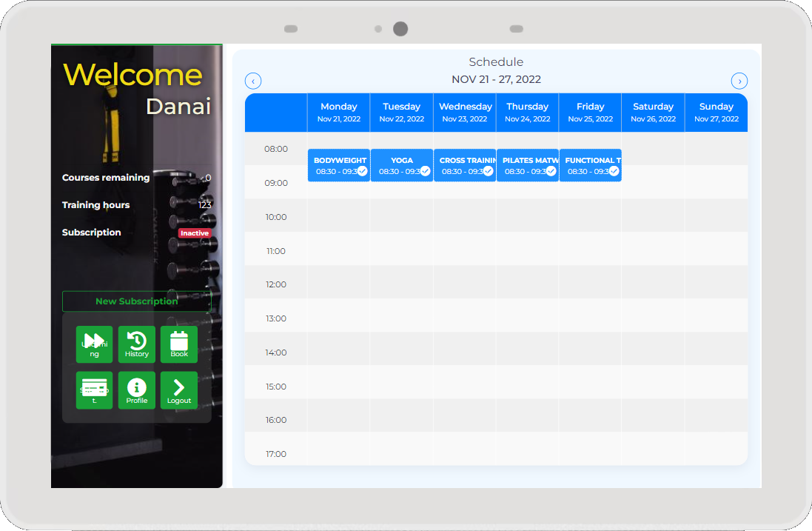Open the Cross Training class on Wednesday
812x531 pixels.
[465, 165]
